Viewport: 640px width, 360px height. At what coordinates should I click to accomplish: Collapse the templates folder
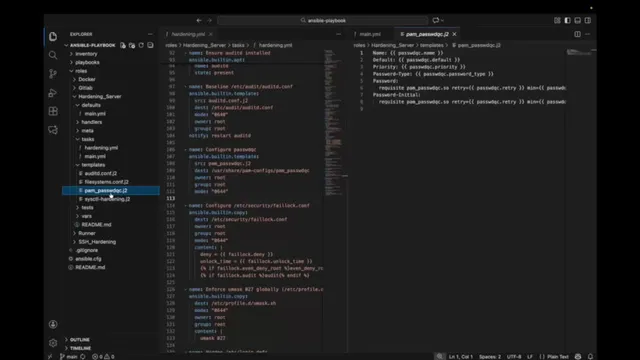tap(93, 165)
